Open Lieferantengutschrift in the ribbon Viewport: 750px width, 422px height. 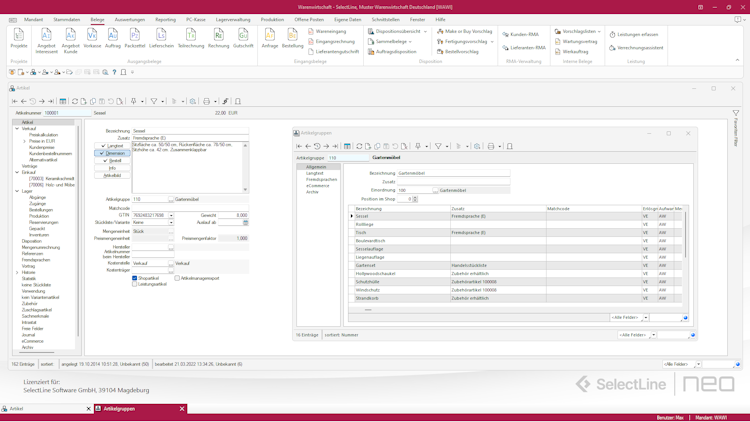tap(333, 52)
